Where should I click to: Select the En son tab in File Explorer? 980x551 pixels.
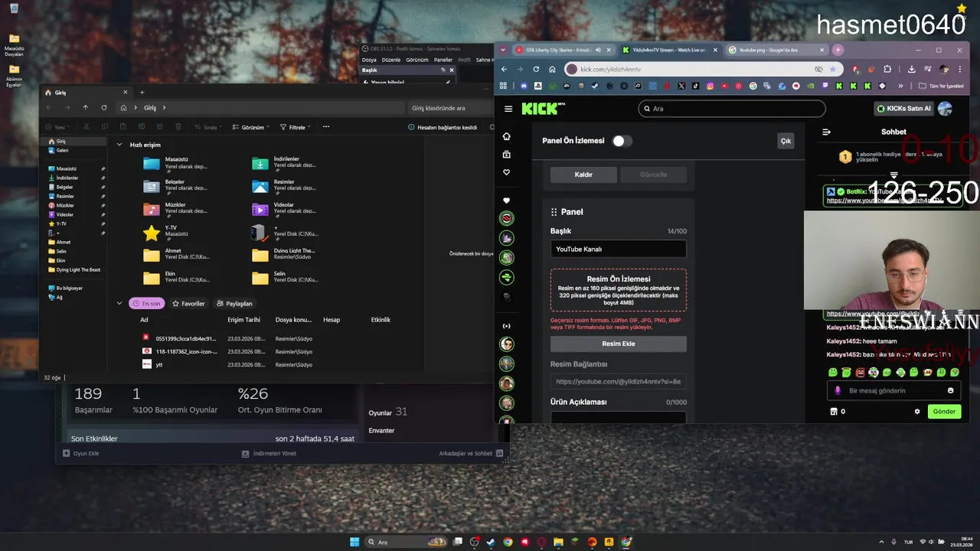tap(146, 303)
